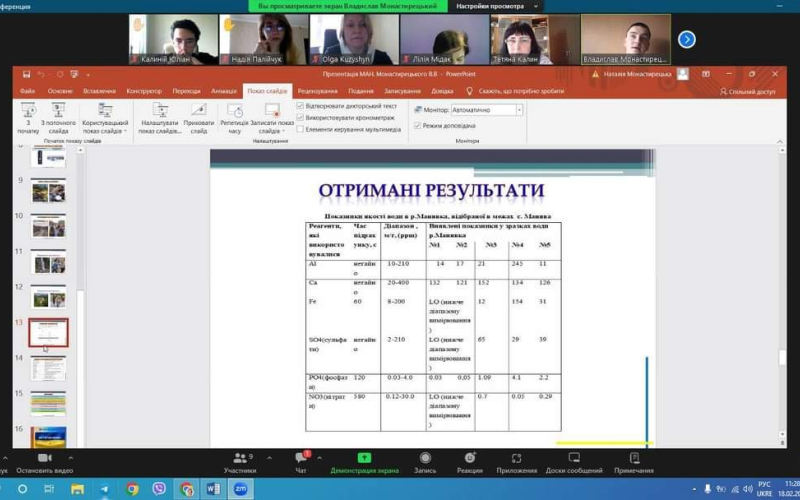Image resolution: width=800 pixels, height=500 pixels.
Task: Toggle Use Timings (Використовувати хронометраж) checkbox
Action: (300, 118)
